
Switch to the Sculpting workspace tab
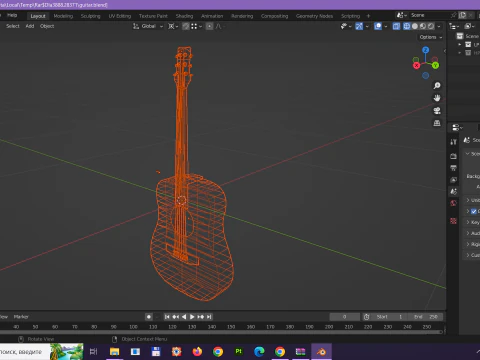point(90,16)
